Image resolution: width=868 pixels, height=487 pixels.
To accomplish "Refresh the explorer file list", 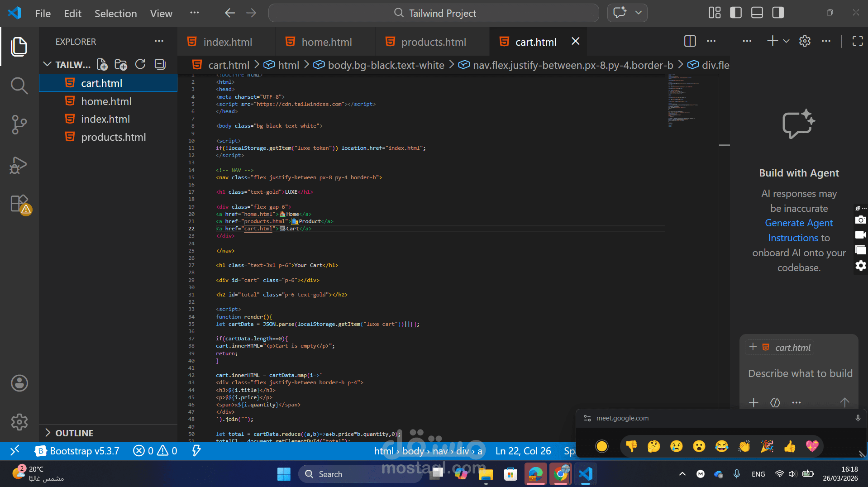I will point(140,64).
